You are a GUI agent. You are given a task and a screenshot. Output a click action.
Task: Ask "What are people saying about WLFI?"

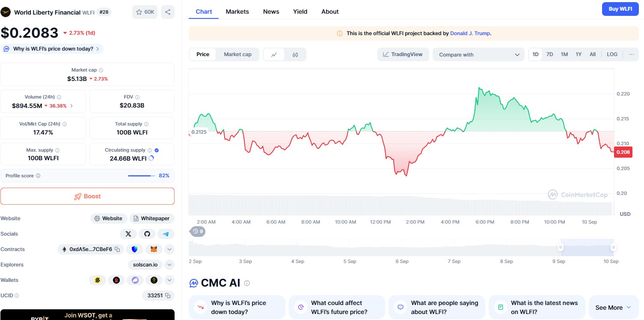tap(437, 307)
